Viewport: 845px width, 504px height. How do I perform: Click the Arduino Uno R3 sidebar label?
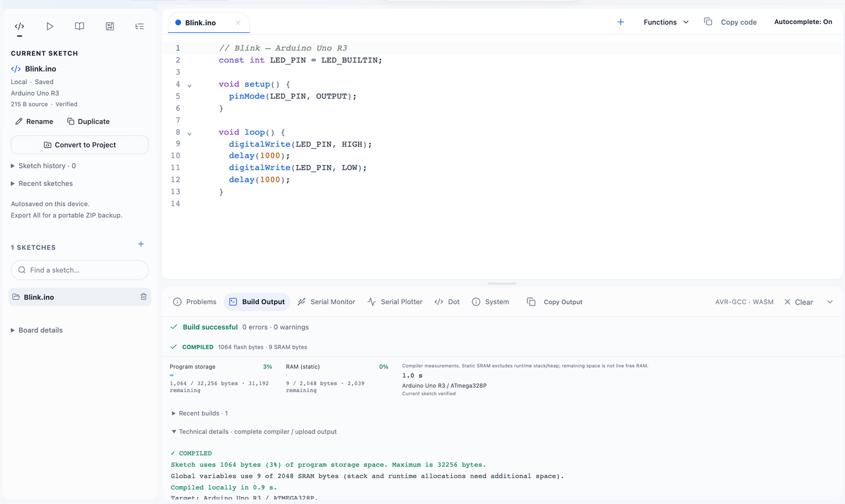click(x=35, y=93)
